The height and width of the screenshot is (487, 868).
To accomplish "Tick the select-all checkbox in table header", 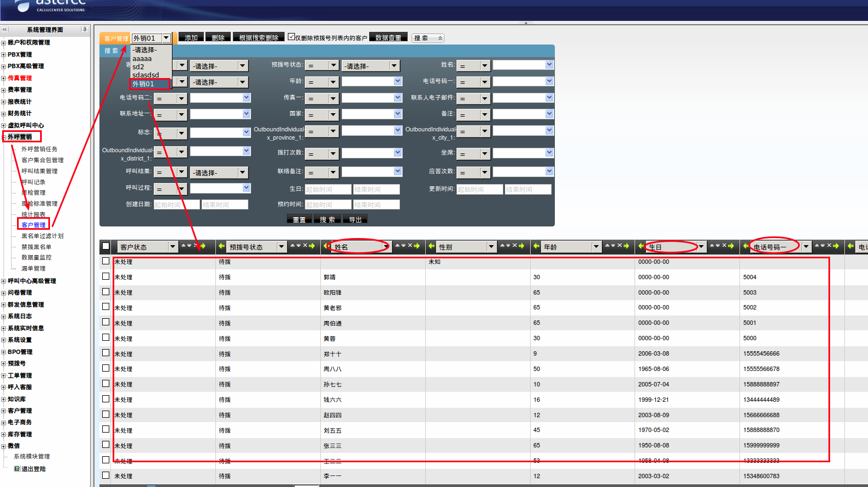I will coord(106,246).
